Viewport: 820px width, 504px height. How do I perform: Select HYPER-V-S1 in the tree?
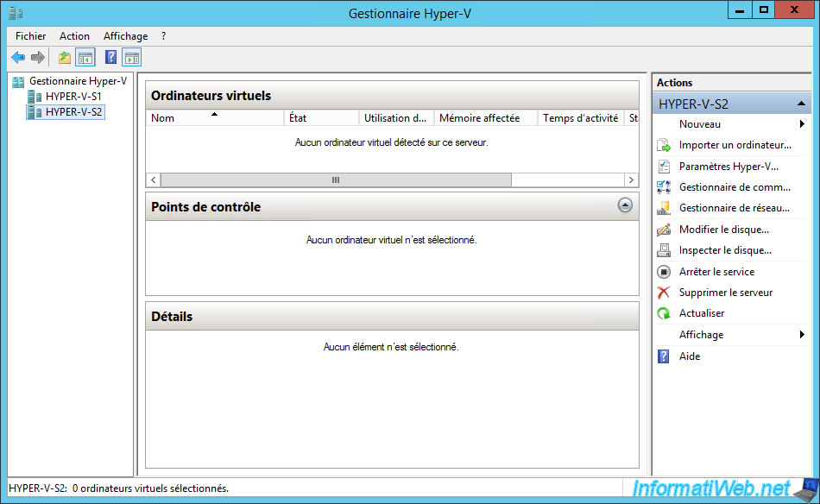click(73, 96)
